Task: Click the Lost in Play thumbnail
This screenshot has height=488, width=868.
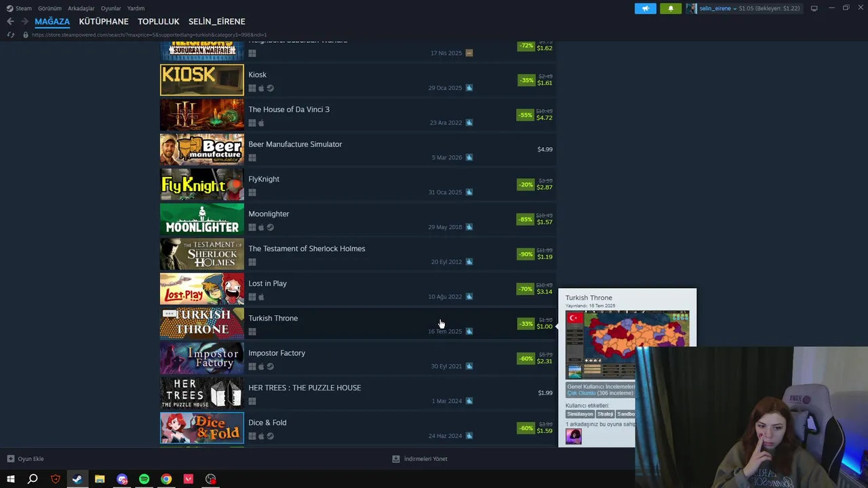Action: click(202, 289)
